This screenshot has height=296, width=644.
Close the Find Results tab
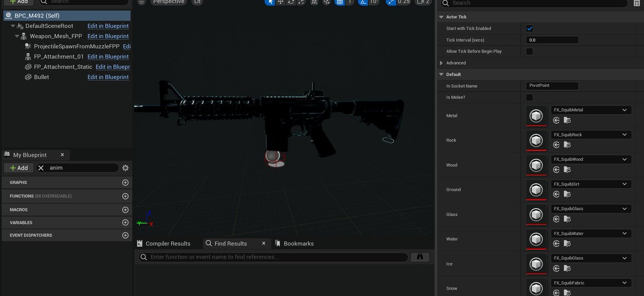click(264, 243)
